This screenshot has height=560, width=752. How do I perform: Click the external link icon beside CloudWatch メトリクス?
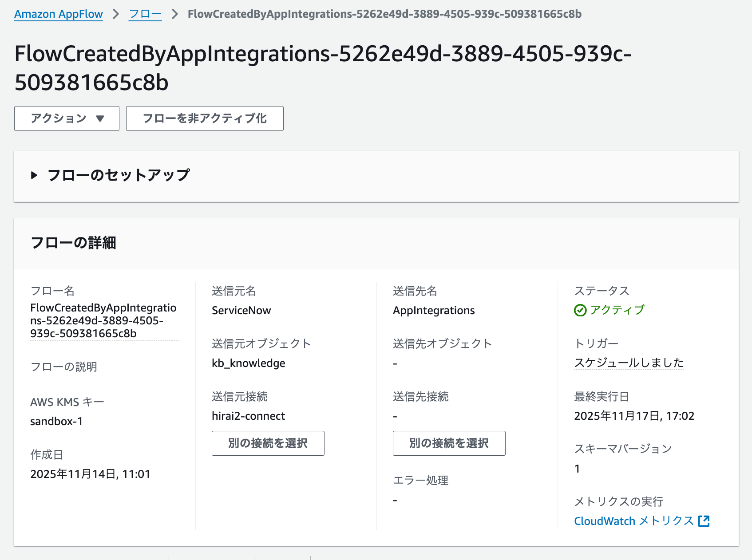tap(705, 521)
